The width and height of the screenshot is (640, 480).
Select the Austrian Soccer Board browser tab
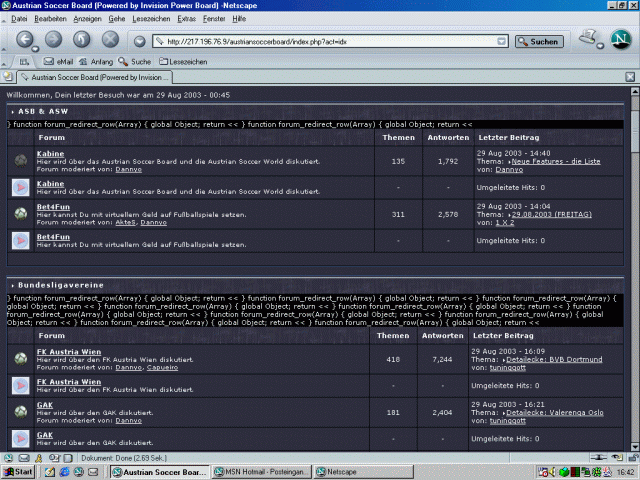click(x=94, y=77)
